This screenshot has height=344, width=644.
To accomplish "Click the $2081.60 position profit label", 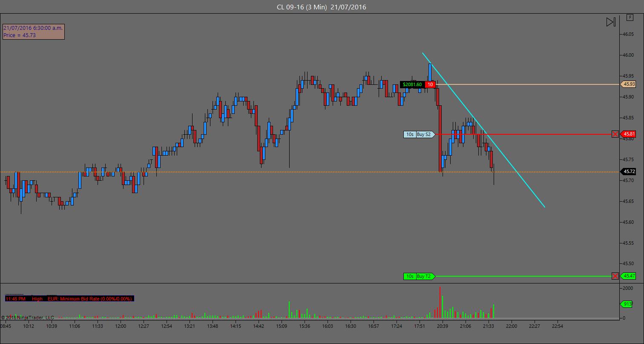I will 412,84.
